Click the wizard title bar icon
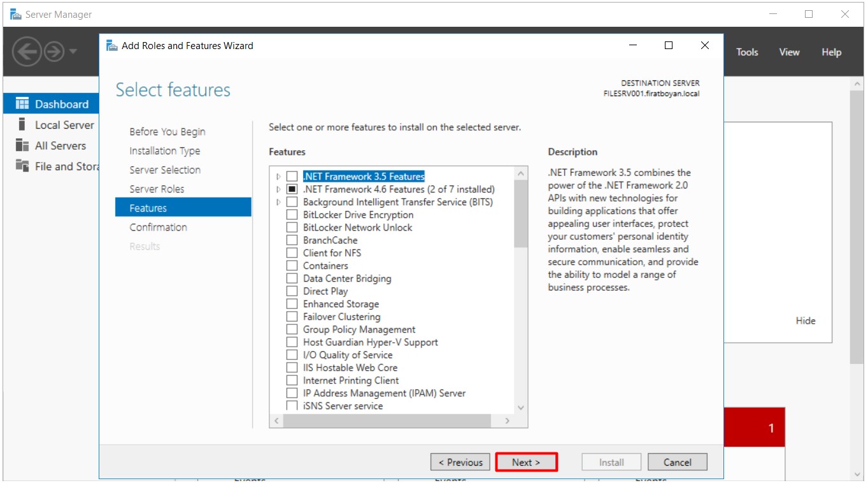Viewport: 868px width, 483px height. coord(112,45)
